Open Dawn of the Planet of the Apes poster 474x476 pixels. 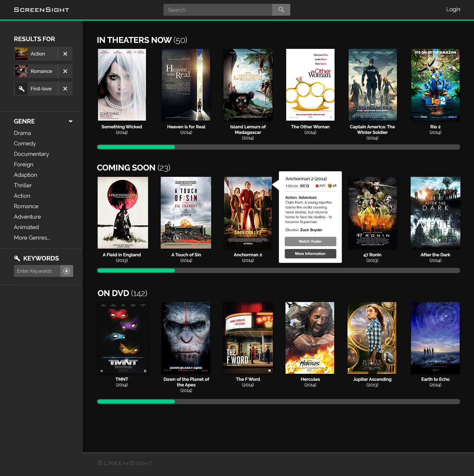tap(186, 338)
